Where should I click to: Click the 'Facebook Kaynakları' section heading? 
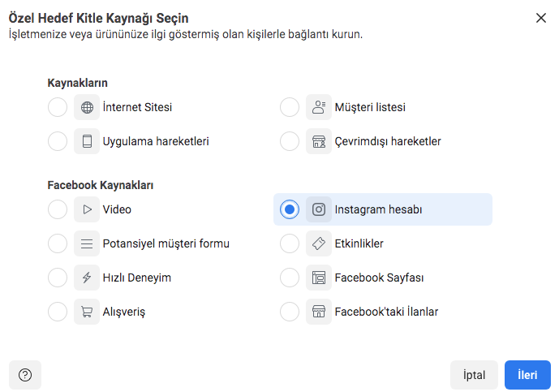pyautogui.click(x=100, y=185)
